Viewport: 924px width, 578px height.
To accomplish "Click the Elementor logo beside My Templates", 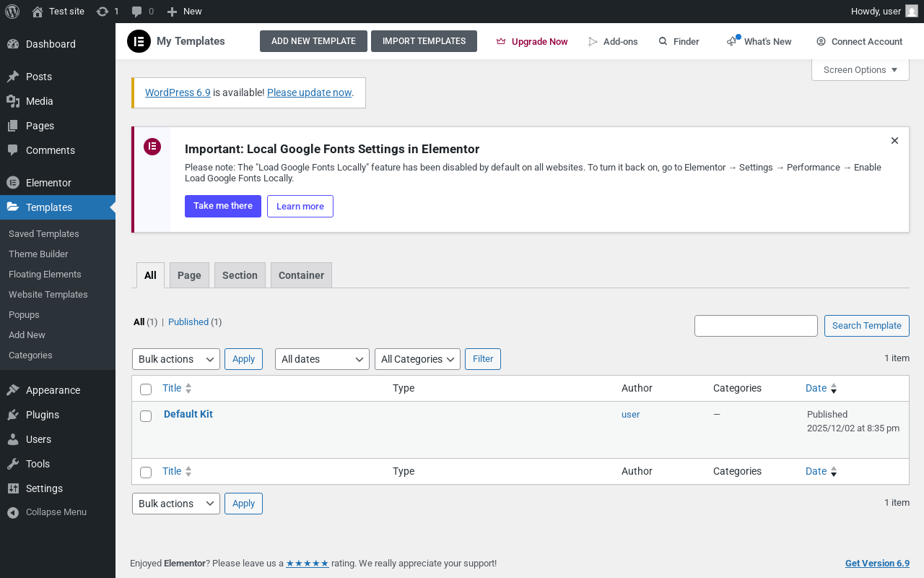I will [x=139, y=41].
